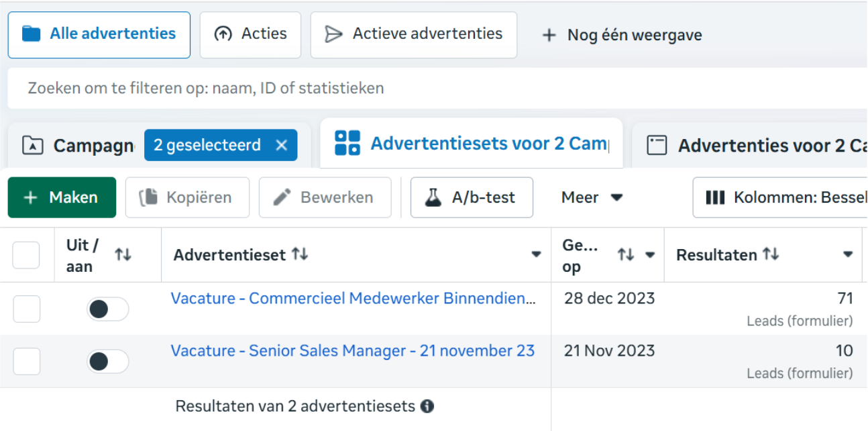Screen dimensions: 868x431
Task: Tick the select-all header checkbox
Action: 26,255
